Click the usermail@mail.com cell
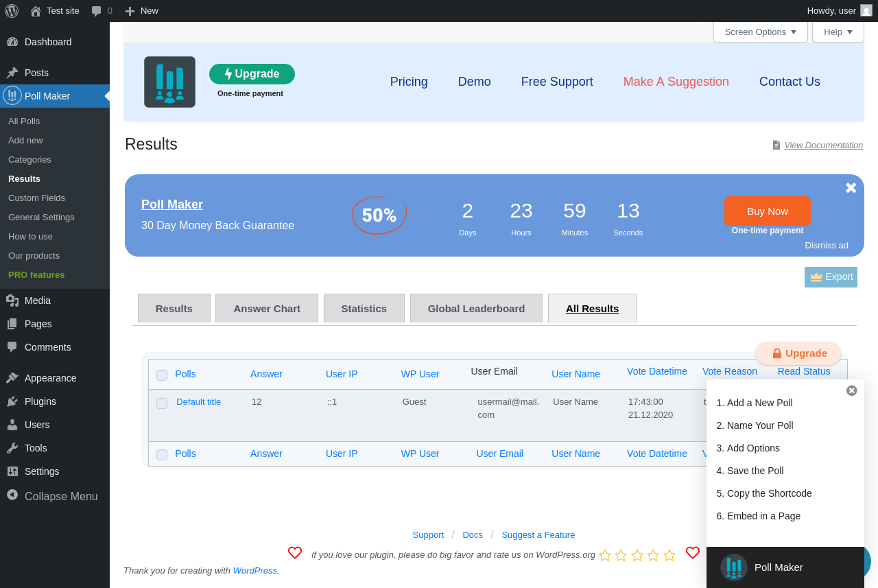 click(x=509, y=408)
